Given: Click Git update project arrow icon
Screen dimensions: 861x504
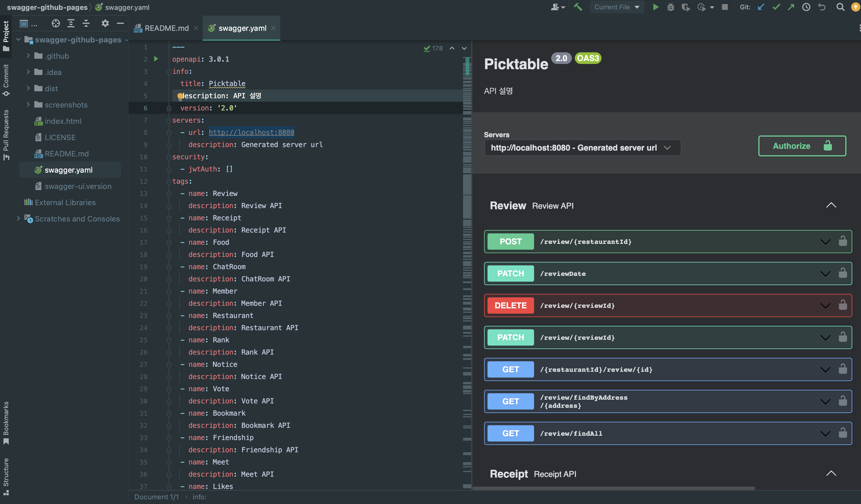Looking at the screenshot, I should click(761, 7).
